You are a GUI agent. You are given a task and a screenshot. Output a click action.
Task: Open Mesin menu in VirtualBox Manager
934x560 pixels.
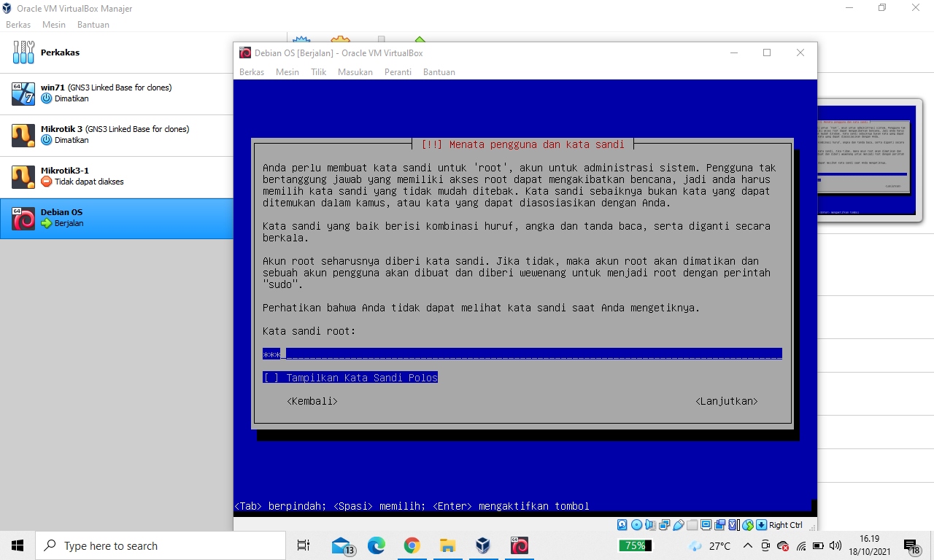point(54,25)
